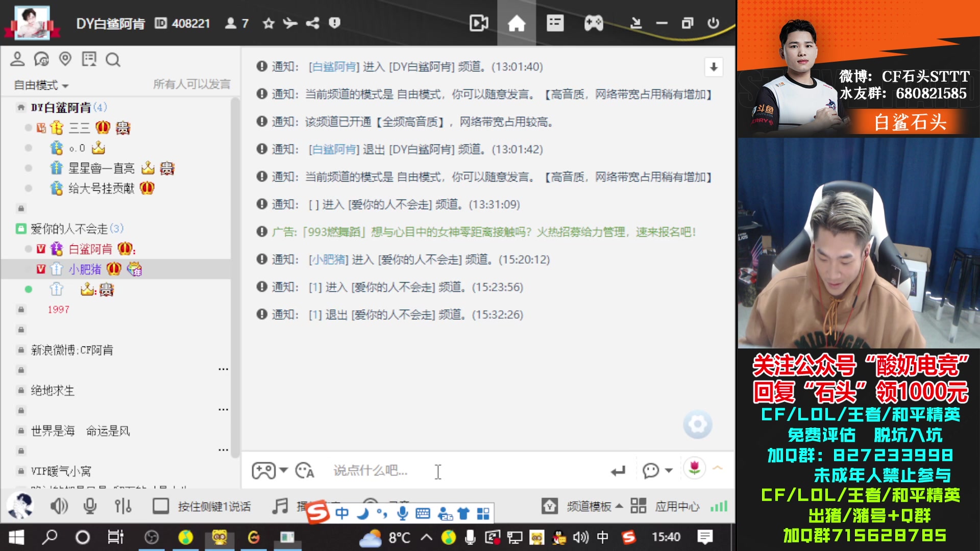Click the shield report icon in title bar

334,23
